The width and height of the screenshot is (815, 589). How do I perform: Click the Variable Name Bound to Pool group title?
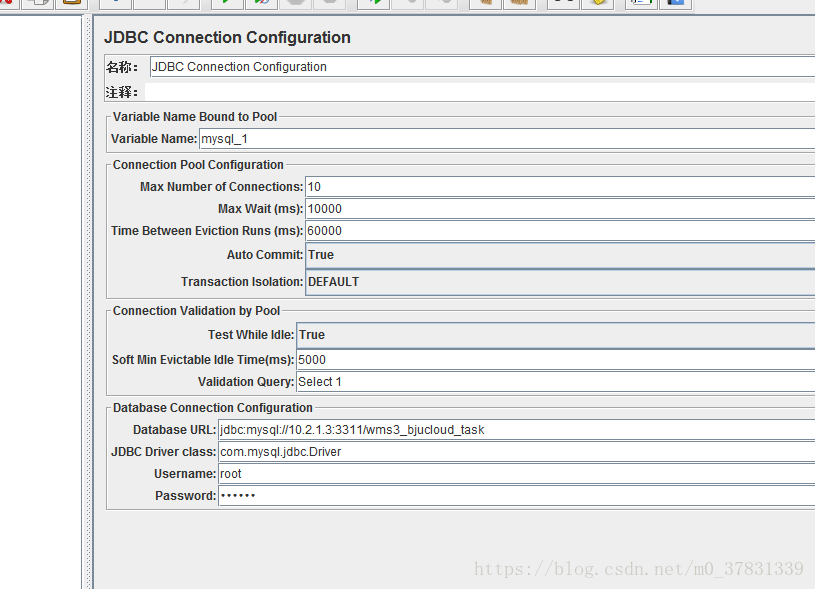pos(195,117)
